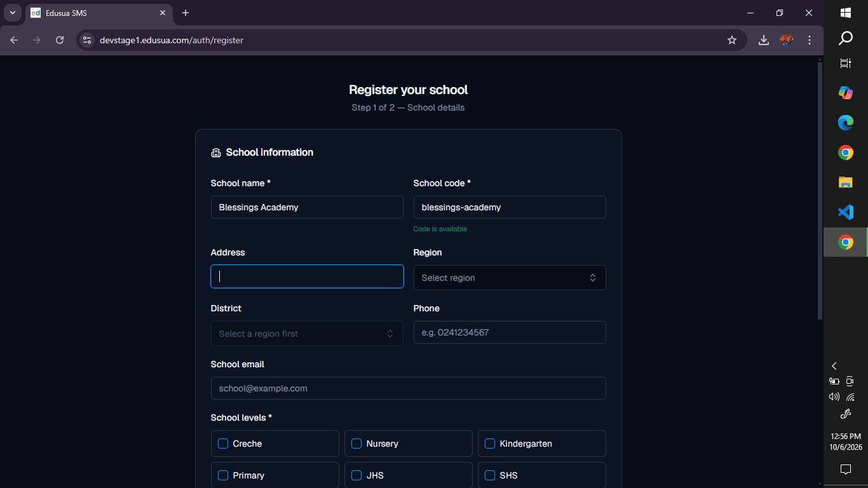The height and width of the screenshot is (488, 868).
Task: Check the Nursery school level
Action: coord(356,444)
